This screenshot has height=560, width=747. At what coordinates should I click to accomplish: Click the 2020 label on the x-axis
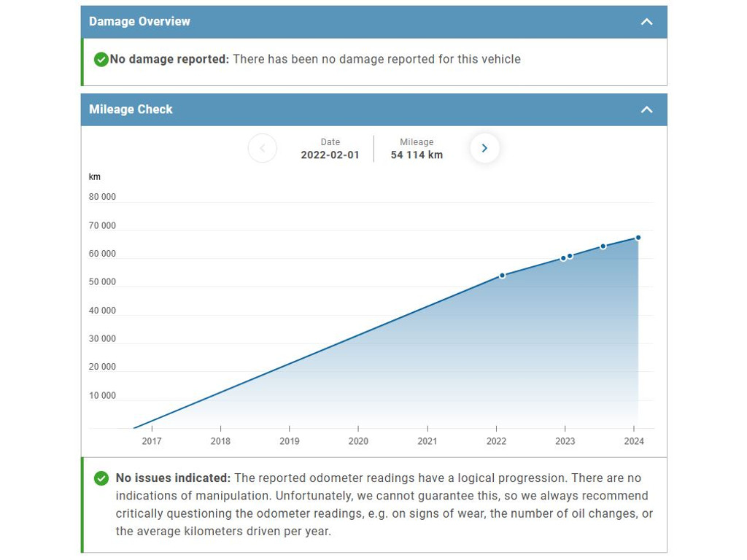[x=358, y=441]
